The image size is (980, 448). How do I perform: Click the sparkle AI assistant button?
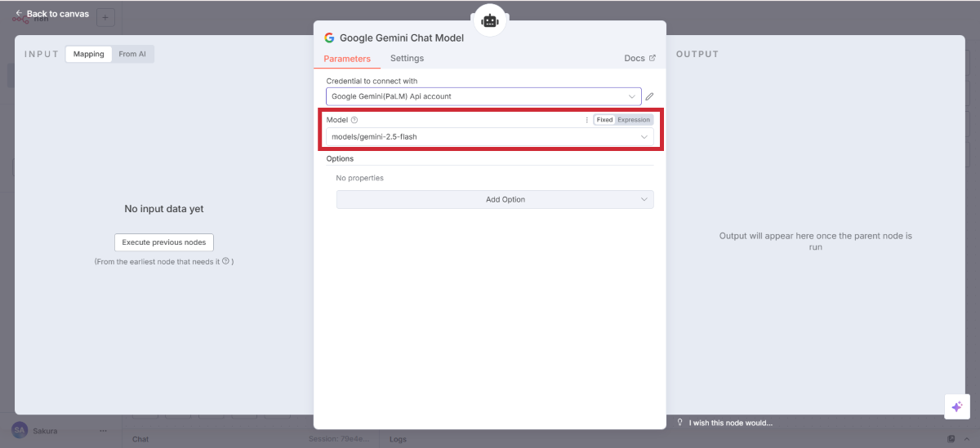pyautogui.click(x=956, y=406)
